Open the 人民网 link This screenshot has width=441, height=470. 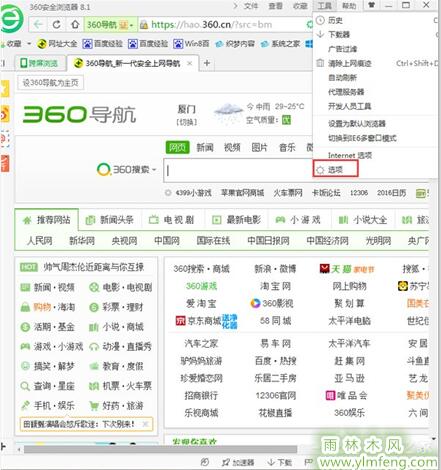coord(39,240)
